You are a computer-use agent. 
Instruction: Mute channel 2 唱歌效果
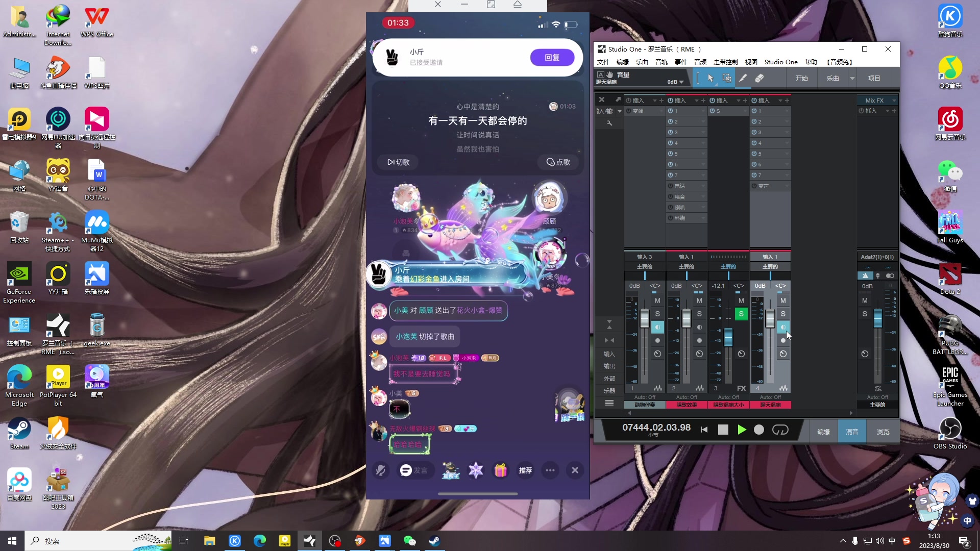pos(699,300)
